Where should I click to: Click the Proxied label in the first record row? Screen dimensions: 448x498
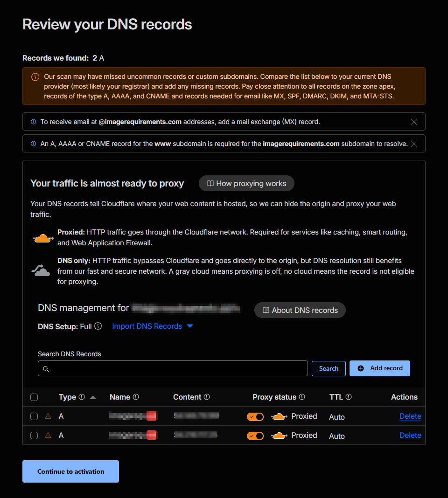[x=304, y=416]
